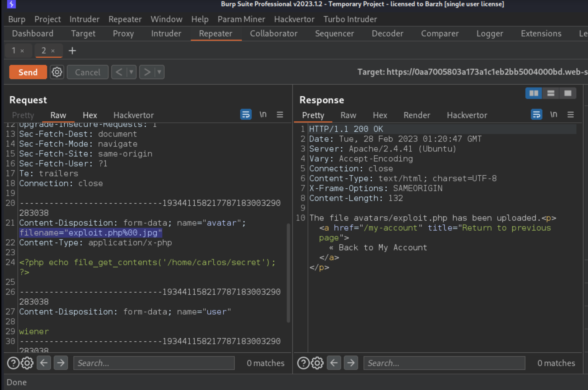Go forward to next request in history
This screenshot has width=588, height=390.
tap(147, 72)
